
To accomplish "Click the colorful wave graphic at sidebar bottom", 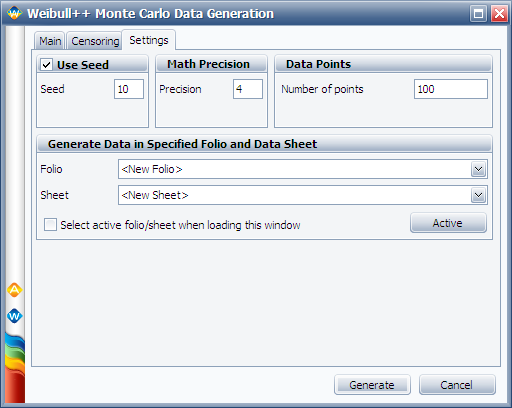I will tap(15, 368).
